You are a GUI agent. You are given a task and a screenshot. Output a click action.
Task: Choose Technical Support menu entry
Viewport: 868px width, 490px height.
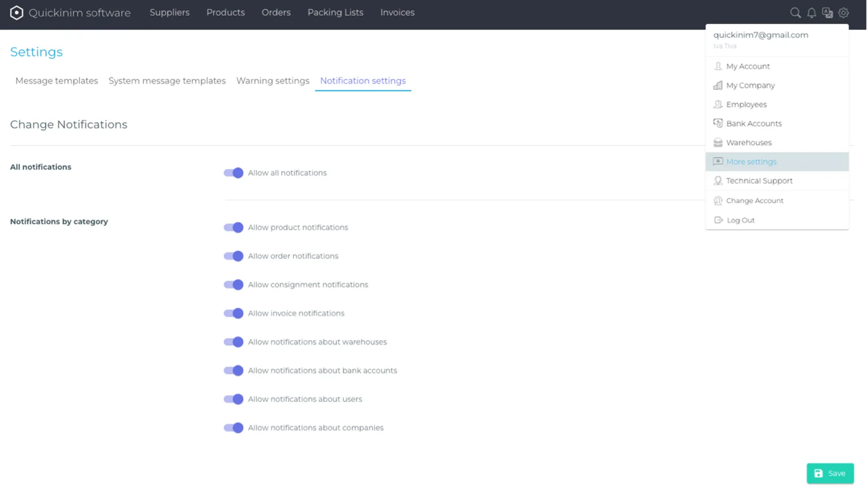point(759,181)
